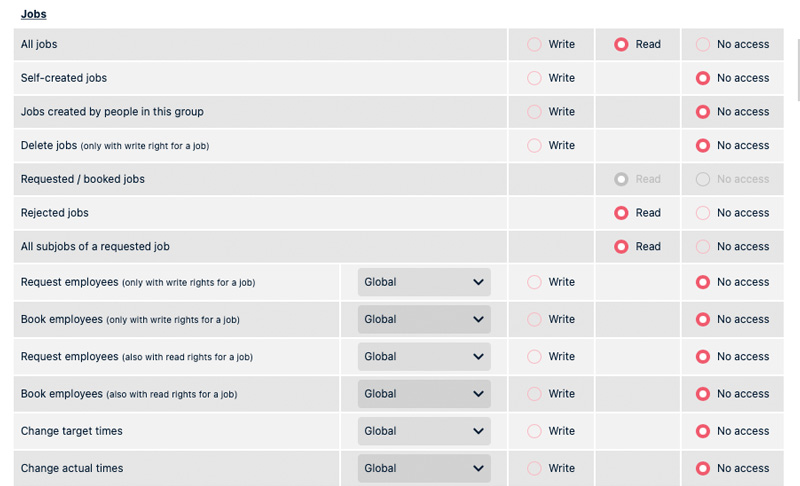This screenshot has height=486, width=800.
Task: Set All subjobs row to No access
Action: pos(703,247)
